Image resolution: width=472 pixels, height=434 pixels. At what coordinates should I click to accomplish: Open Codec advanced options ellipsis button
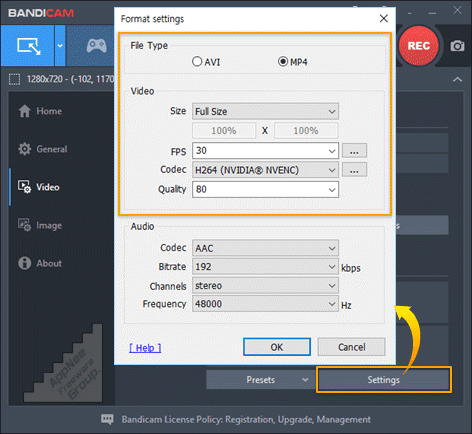pyautogui.click(x=354, y=170)
